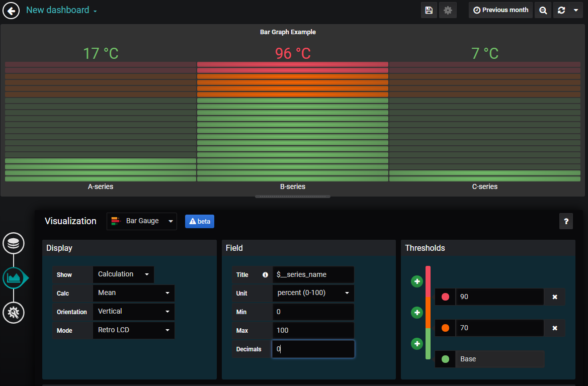Pick the red color for threshold 90
This screenshot has height=386, width=588.
point(445,297)
